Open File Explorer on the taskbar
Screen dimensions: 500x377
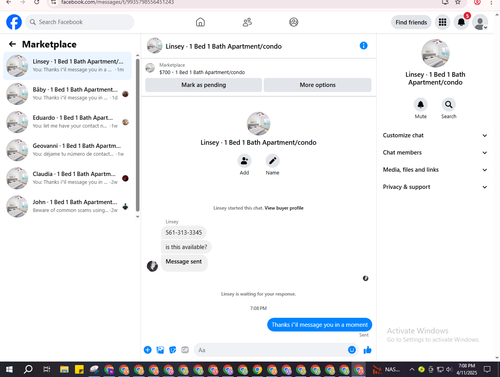point(64,369)
